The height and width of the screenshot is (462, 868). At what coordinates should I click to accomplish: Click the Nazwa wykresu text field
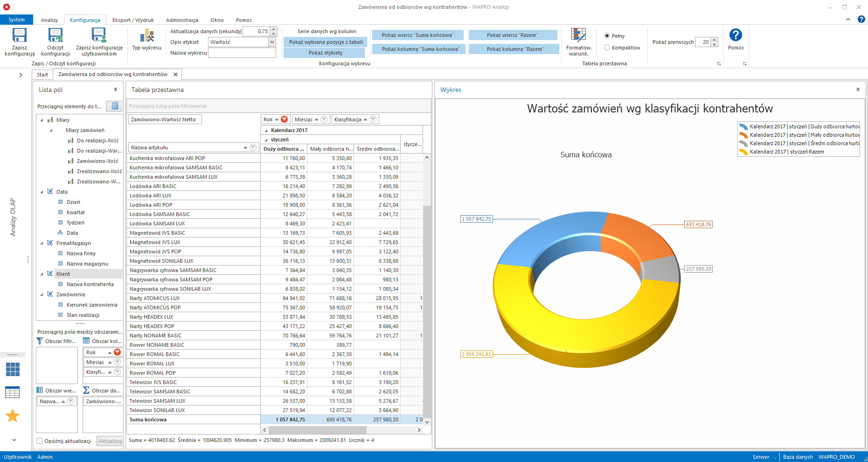242,53
